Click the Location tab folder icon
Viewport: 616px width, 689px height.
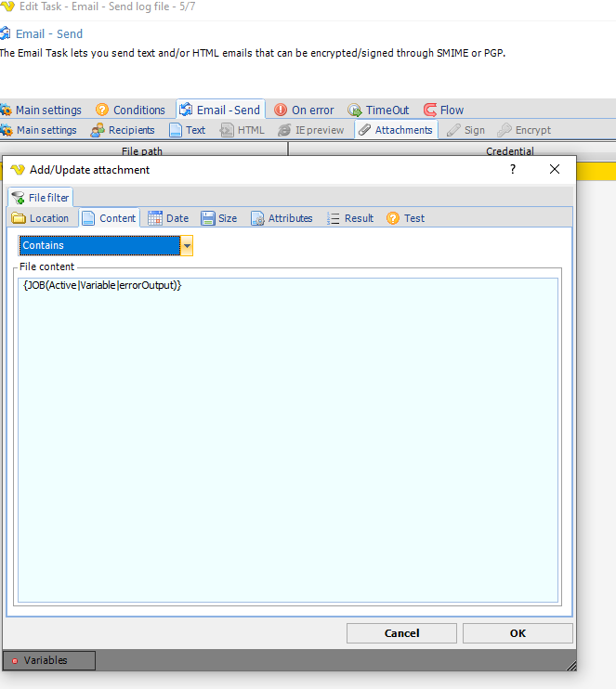pos(19,218)
